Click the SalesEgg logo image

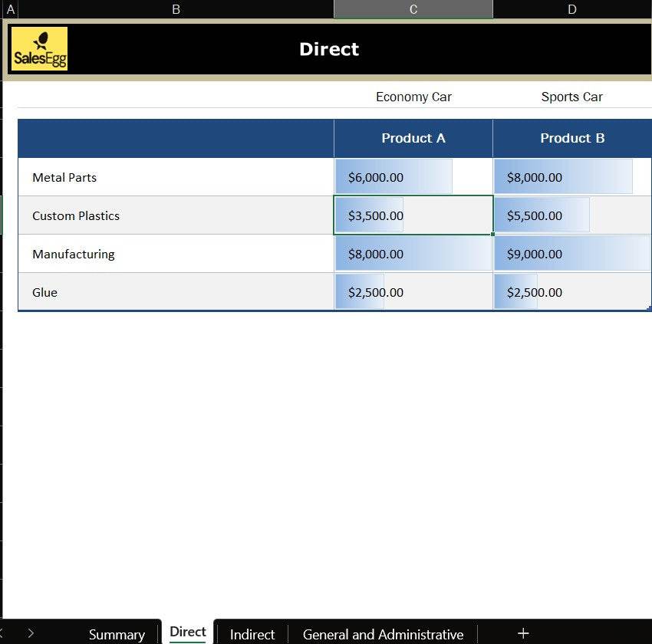click(40, 49)
